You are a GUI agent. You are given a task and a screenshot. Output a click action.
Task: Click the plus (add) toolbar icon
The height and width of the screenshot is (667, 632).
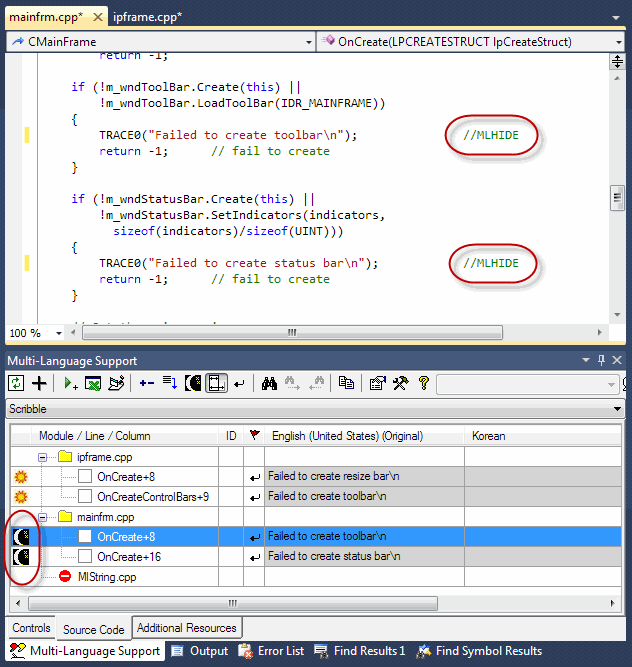(39, 383)
